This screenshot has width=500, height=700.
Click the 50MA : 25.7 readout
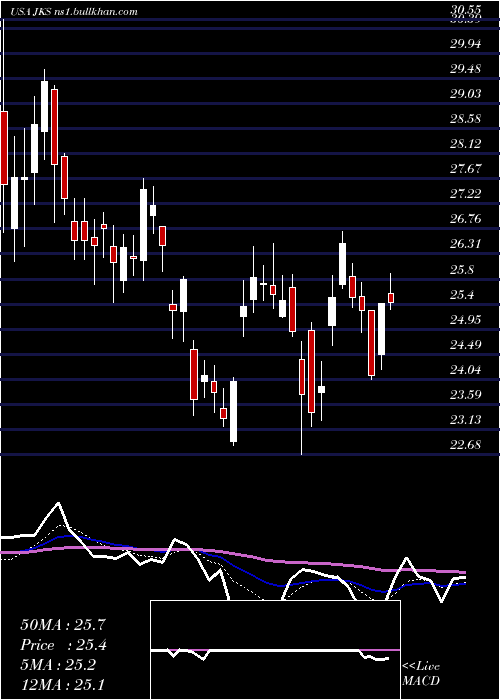[63, 625]
